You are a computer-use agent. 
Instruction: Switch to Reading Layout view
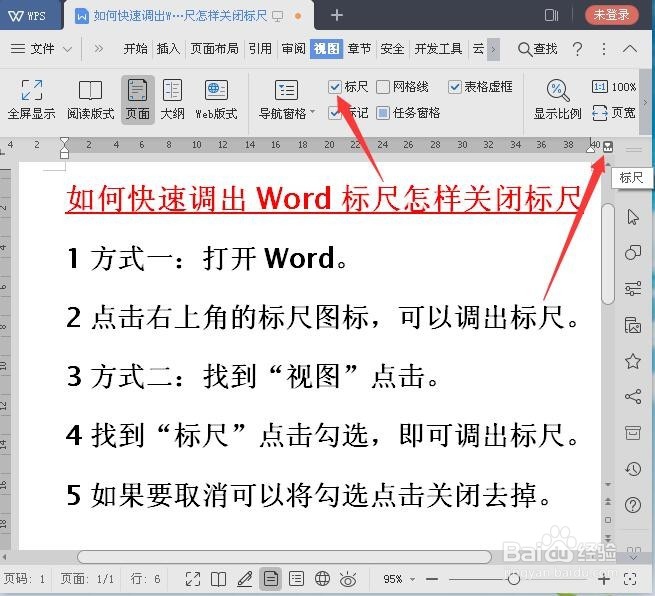tap(90, 90)
